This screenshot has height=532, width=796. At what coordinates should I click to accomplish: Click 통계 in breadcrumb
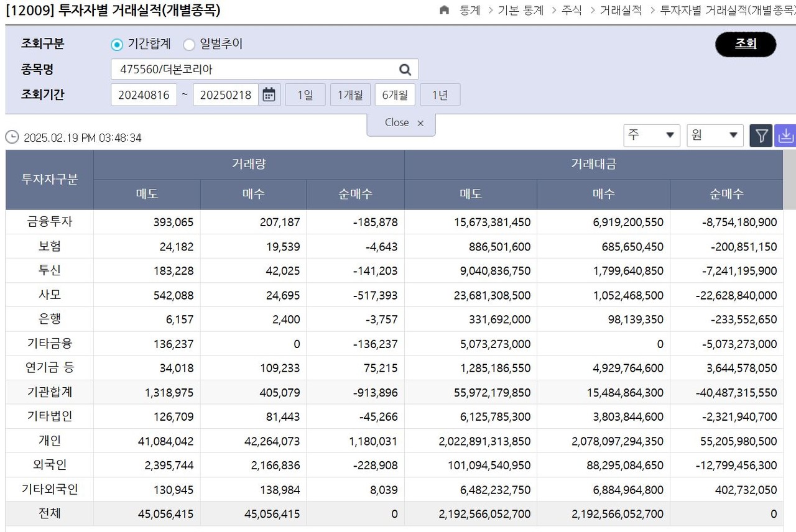(470, 10)
